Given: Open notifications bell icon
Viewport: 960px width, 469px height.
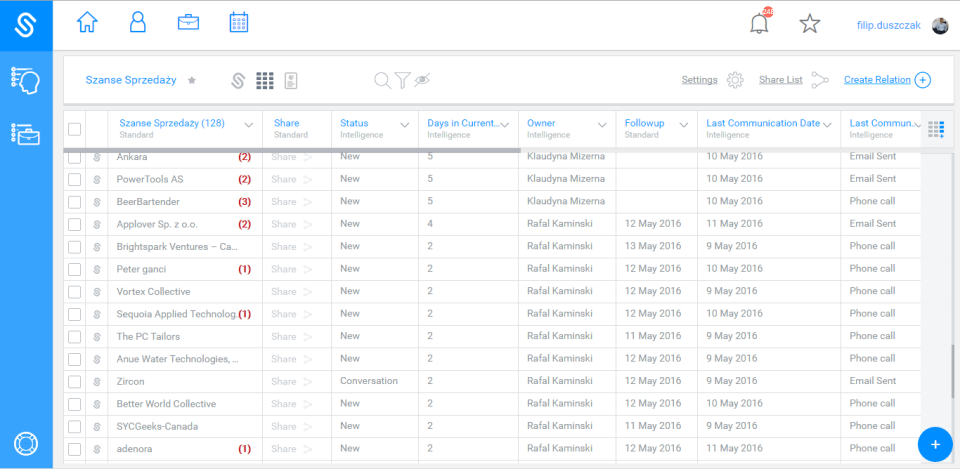Looking at the screenshot, I should point(759,24).
